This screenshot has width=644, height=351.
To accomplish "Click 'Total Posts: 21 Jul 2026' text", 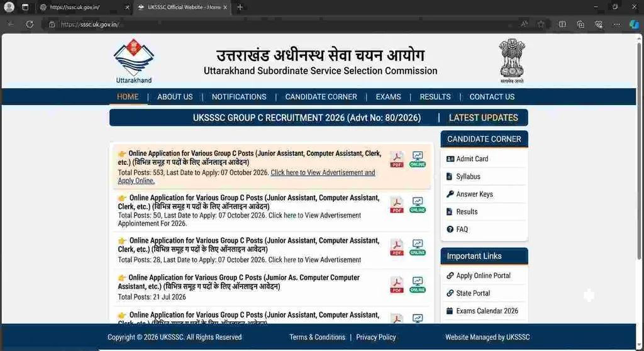I will point(152,297).
